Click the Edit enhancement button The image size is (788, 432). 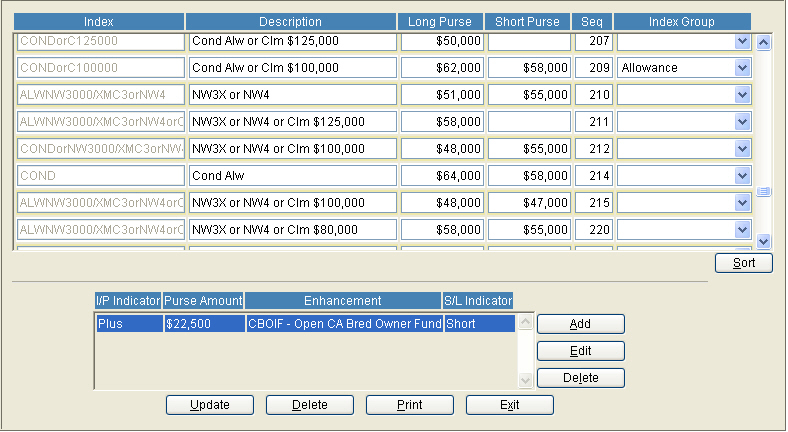pyautogui.click(x=580, y=351)
